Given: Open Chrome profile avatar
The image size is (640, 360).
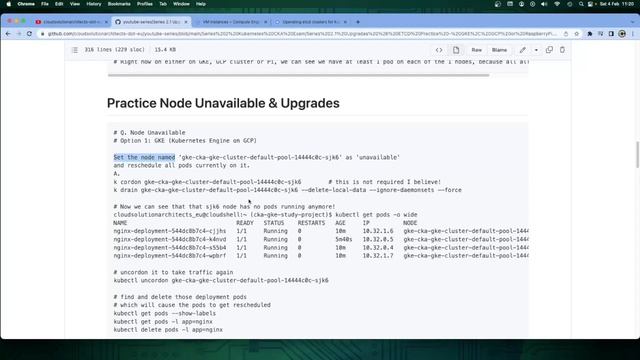Looking at the screenshot, I should coord(622,34).
